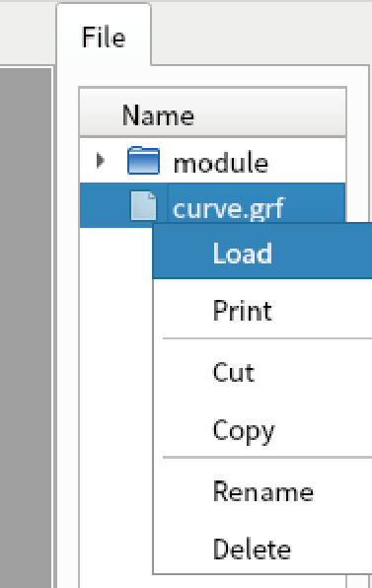Choose Print from the context menu
372x588 pixels.
click(262, 310)
